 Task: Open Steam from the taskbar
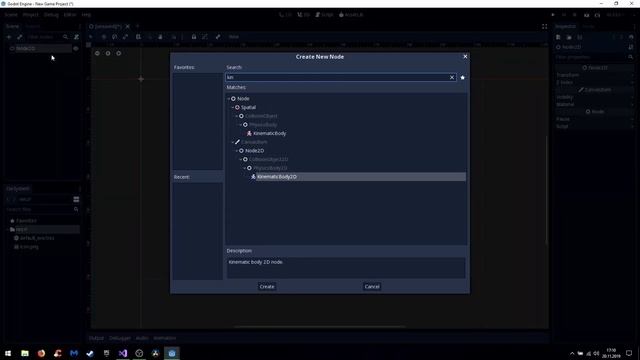tap(90, 353)
